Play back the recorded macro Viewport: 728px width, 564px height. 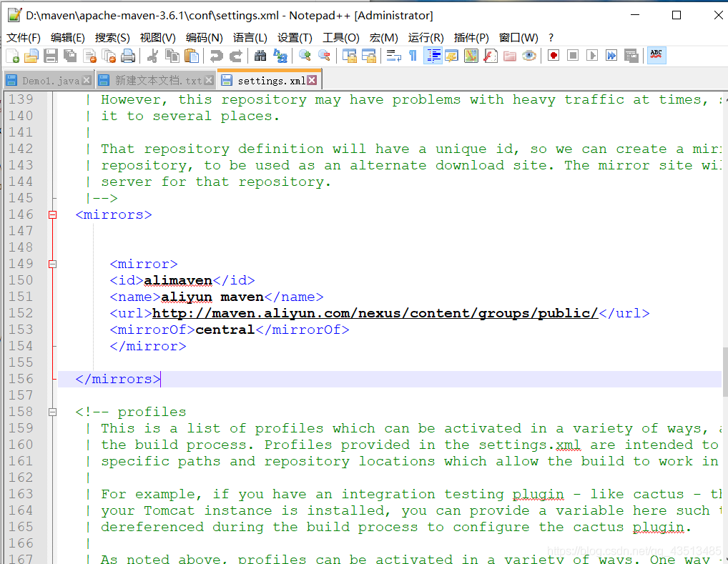tap(592, 56)
